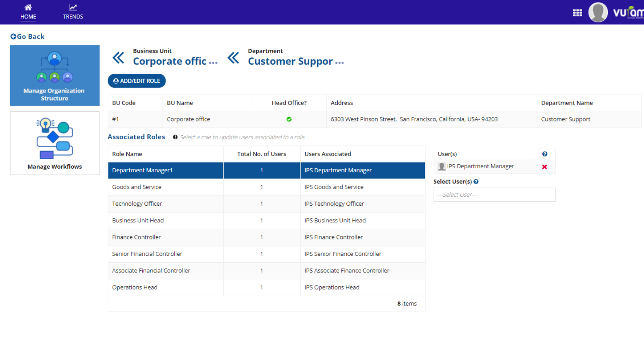Click the Users Associated column header
This screenshot has width=644, height=357.
tap(328, 154)
